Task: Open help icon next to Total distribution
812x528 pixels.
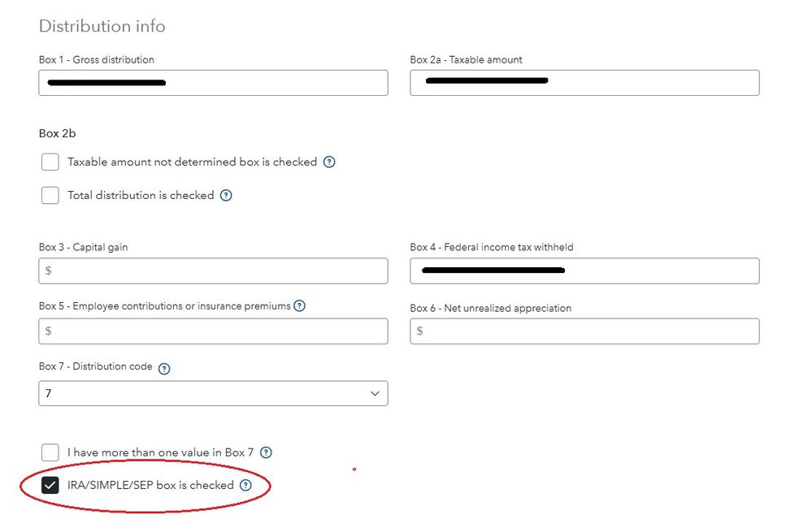Action: (x=226, y=195)
